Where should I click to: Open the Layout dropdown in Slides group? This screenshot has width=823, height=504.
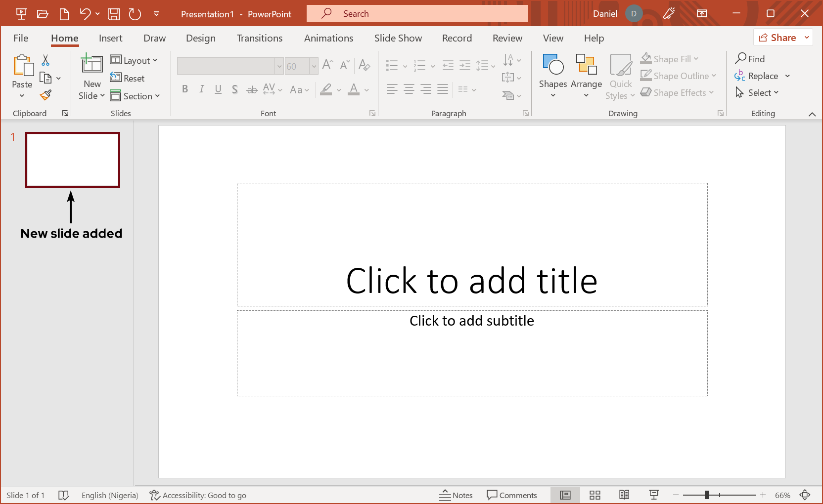(x=135, y=60)
